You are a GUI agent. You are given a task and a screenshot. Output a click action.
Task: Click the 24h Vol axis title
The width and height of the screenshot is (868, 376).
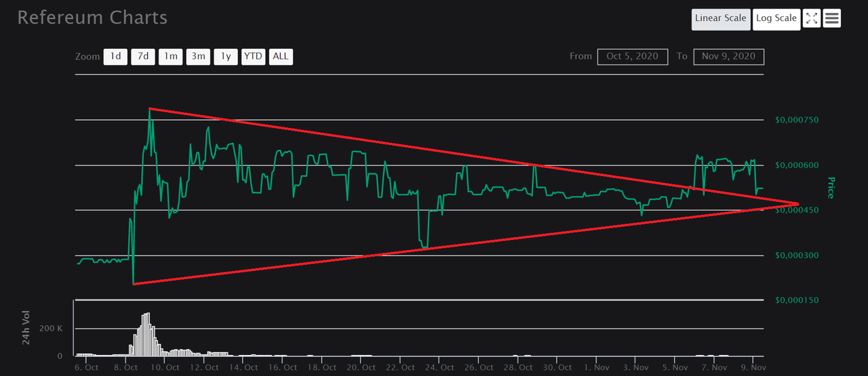coord(26,329)
